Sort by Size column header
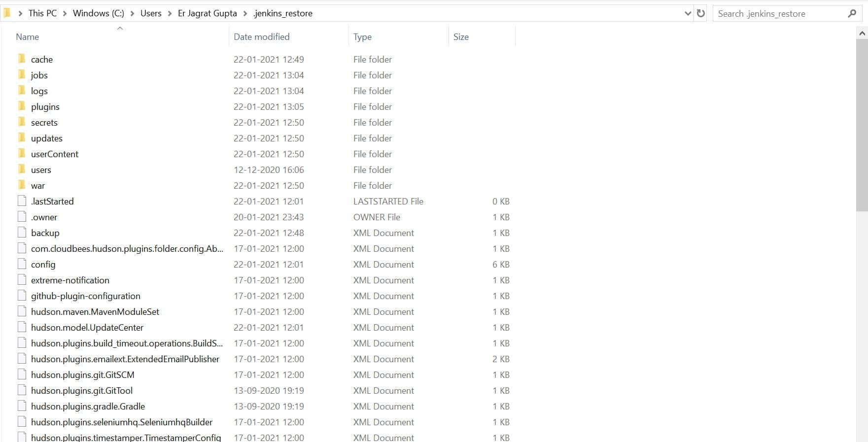Screen dimensions: 868x442 tap(461, 37)
